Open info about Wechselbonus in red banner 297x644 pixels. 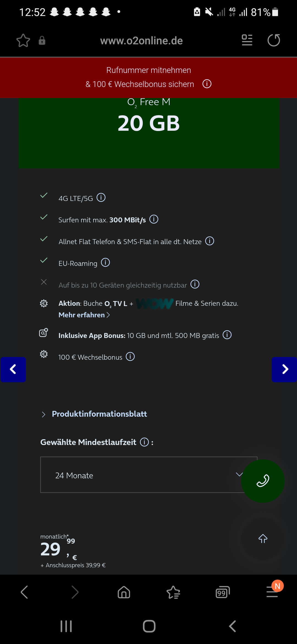click(x=207, y=84)
